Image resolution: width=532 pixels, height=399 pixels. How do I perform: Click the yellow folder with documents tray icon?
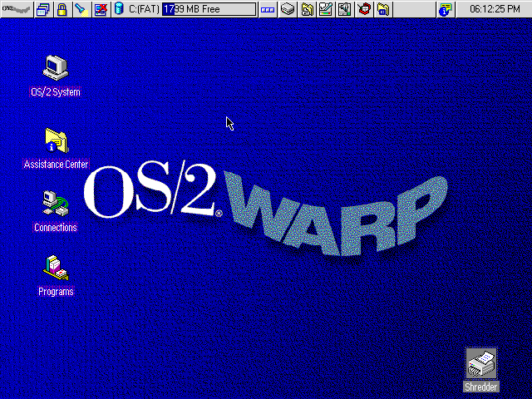click(308, 9)
